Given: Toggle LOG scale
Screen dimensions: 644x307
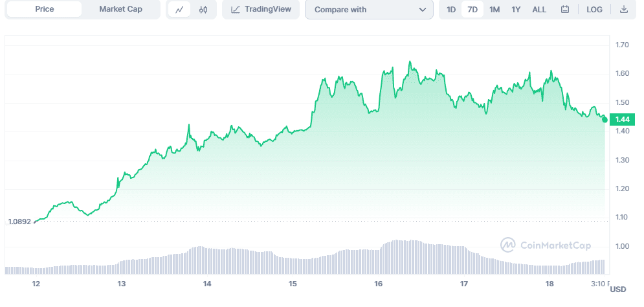Looking at the screenshot, I should (594, 10).
